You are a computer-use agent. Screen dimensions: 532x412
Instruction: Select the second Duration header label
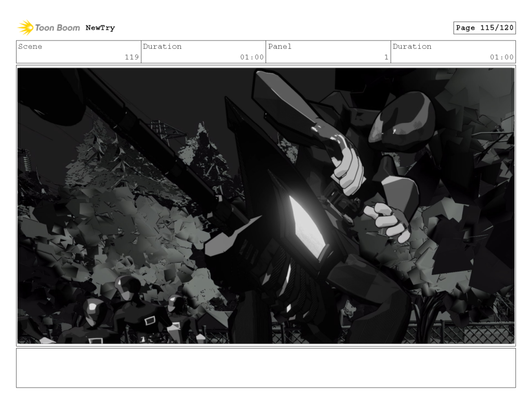(412, 46)
